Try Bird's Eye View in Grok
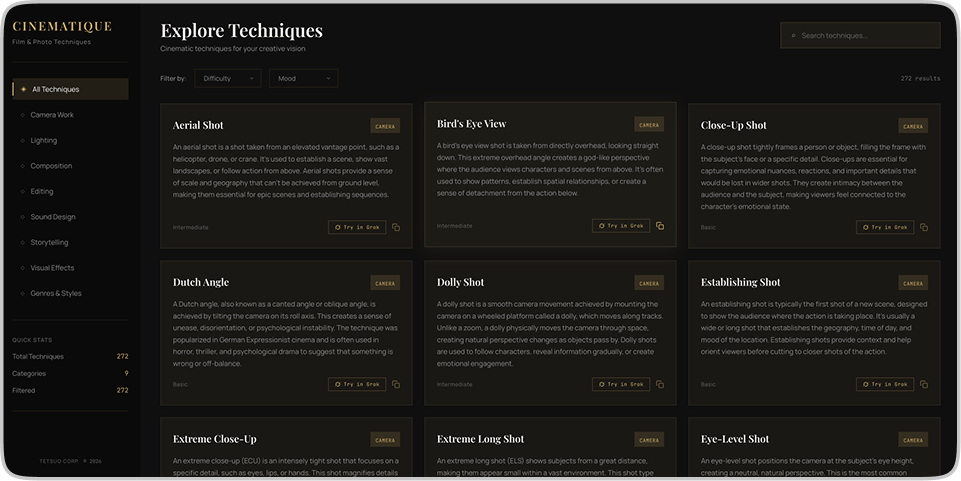The image size is (961, 481). click(x=621, y=226)
